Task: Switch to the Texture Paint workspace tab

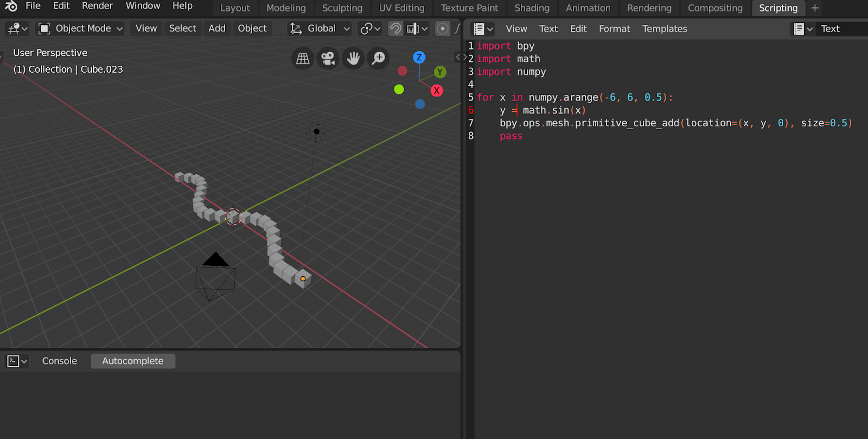Action: point(469,8)
